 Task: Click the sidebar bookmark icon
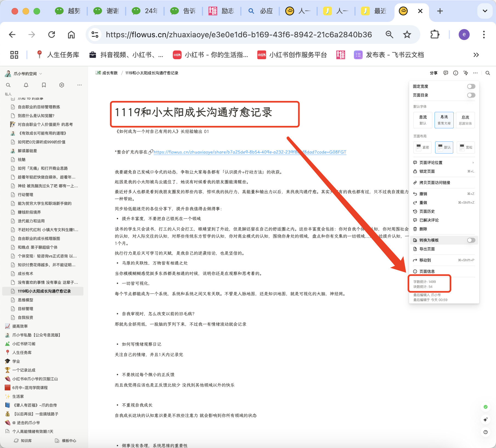click(x=44, y=85)
